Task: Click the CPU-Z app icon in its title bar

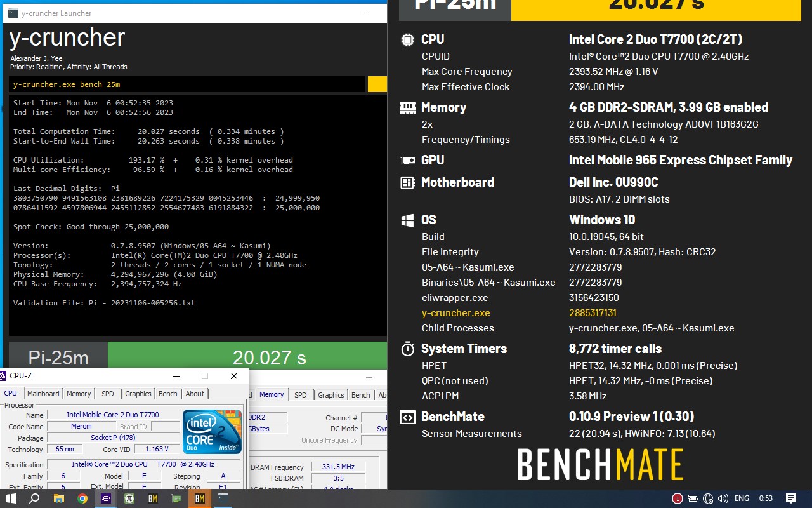Action: click(x=4, y=376)
